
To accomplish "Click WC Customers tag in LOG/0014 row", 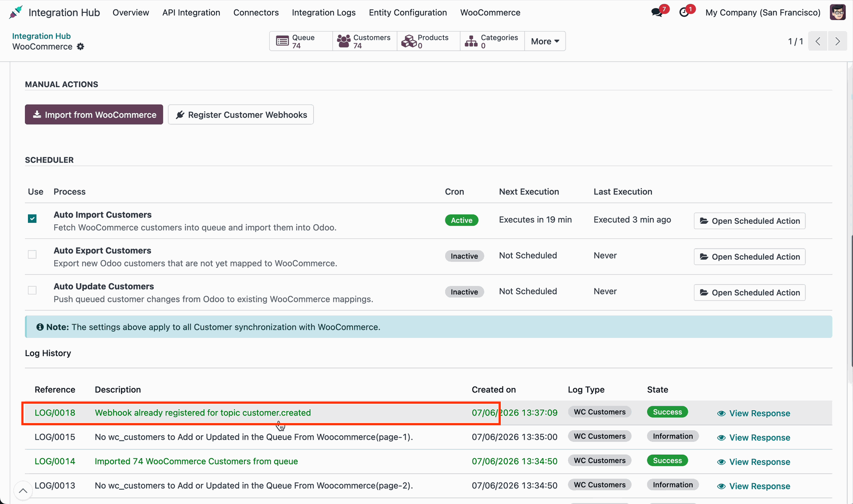I will click(x=599, y=461).
